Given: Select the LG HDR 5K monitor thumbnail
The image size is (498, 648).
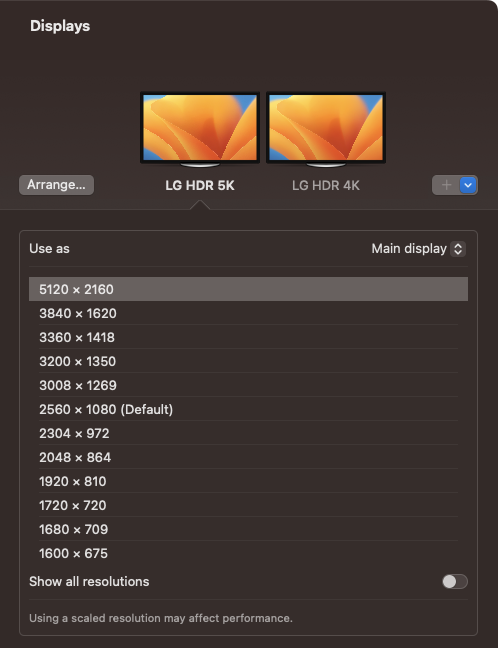Looking at the screenshot, I should coord(200,129).
